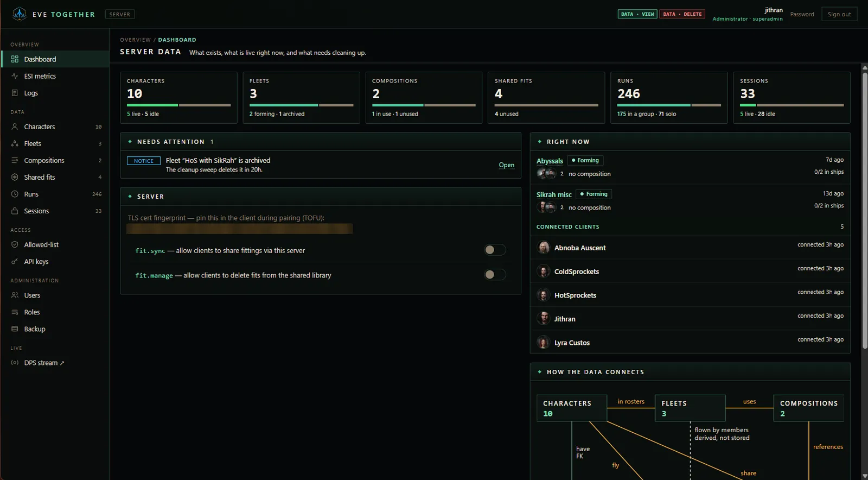
Task: Toggle the fit.sync sharing switch
Action: (x=495, y=250)
